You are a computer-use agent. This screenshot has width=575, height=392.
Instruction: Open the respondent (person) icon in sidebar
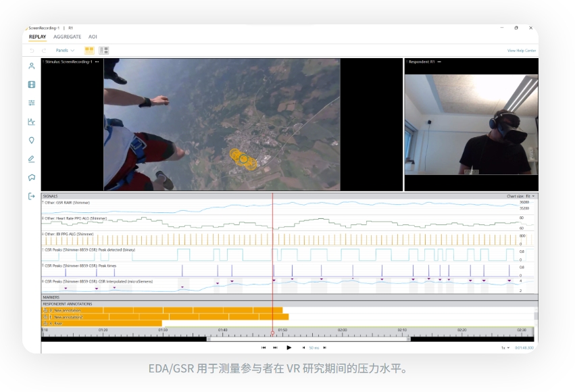click(31, 66)
